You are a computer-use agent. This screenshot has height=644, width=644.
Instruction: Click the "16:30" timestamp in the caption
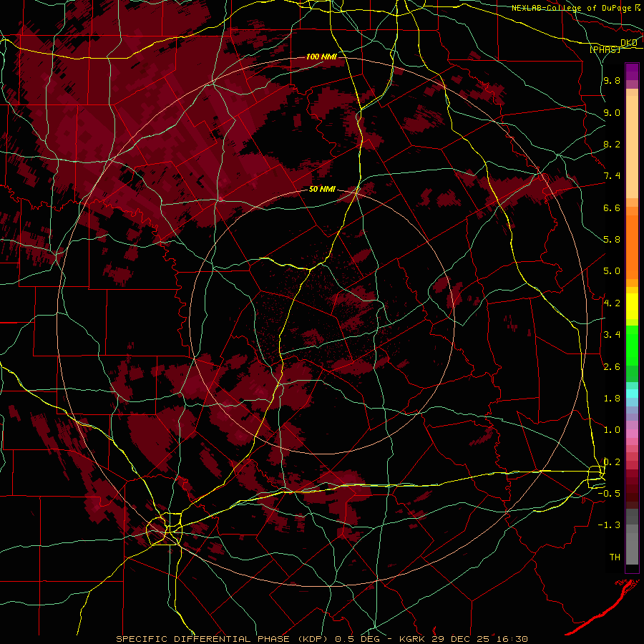point(512,639)
